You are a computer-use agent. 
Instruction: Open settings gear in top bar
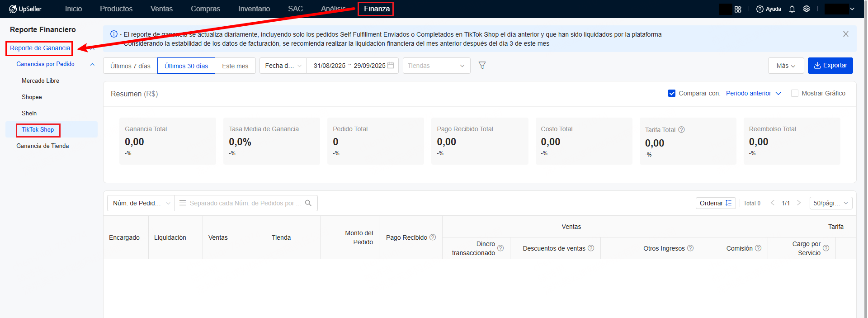click(806, 9)
